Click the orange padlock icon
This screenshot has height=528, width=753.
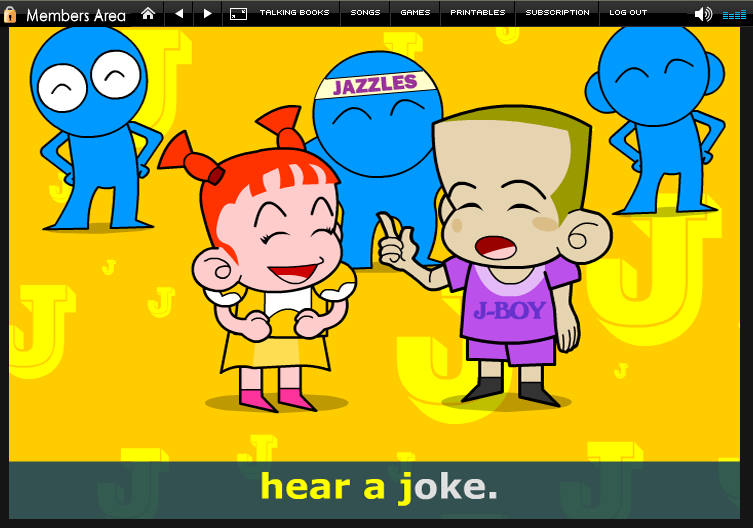click(x=11, y=14)
